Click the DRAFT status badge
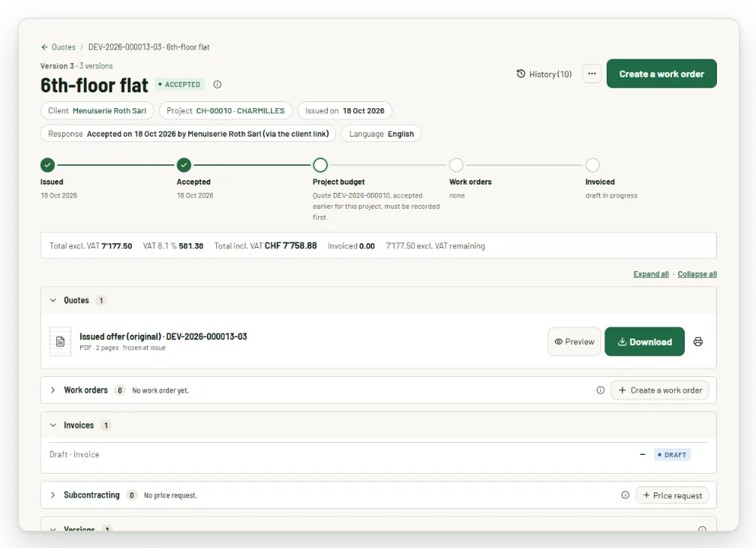Screen dimensions: 756x548 [x=672, y=455]
